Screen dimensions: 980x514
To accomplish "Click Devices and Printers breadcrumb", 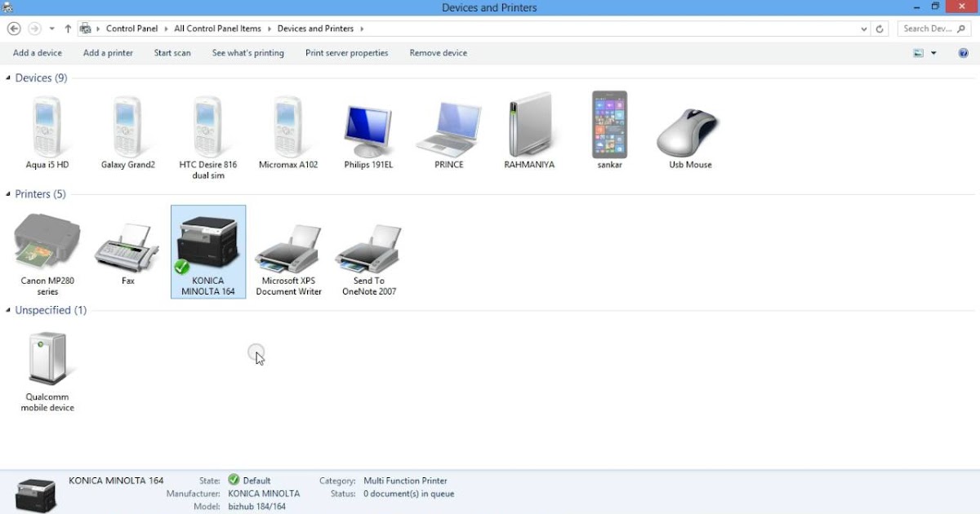I will click(315, 29).
